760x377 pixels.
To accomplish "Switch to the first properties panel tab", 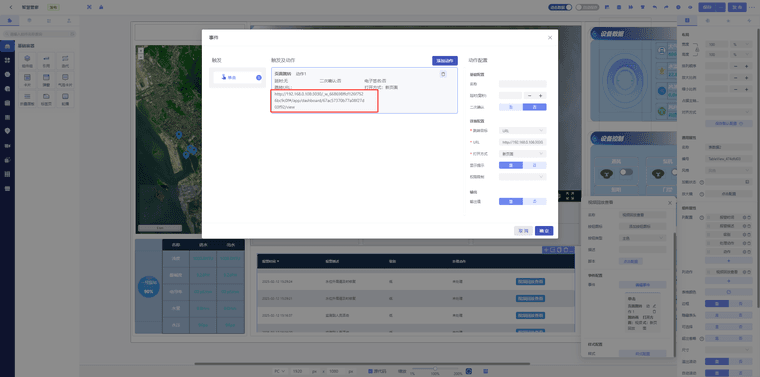I will click(x=687, y=20).
